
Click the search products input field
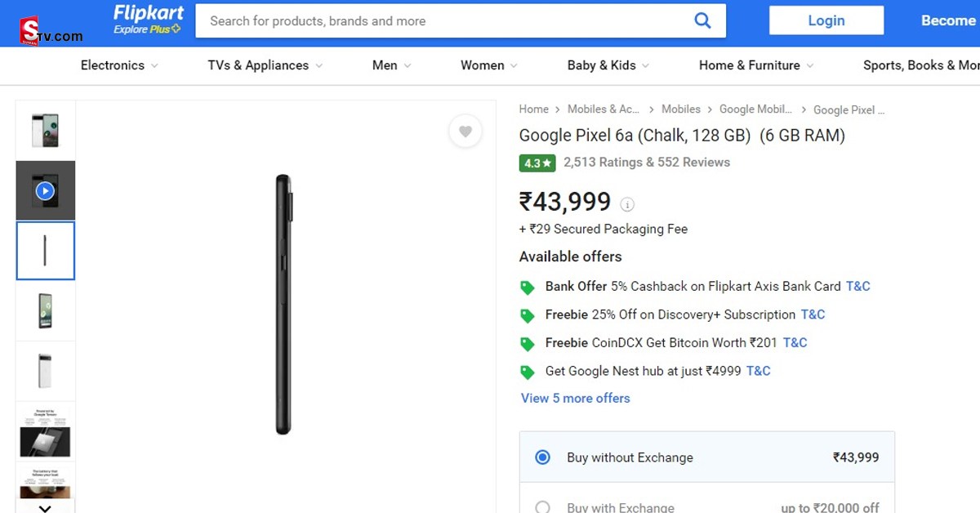[441, 21]
